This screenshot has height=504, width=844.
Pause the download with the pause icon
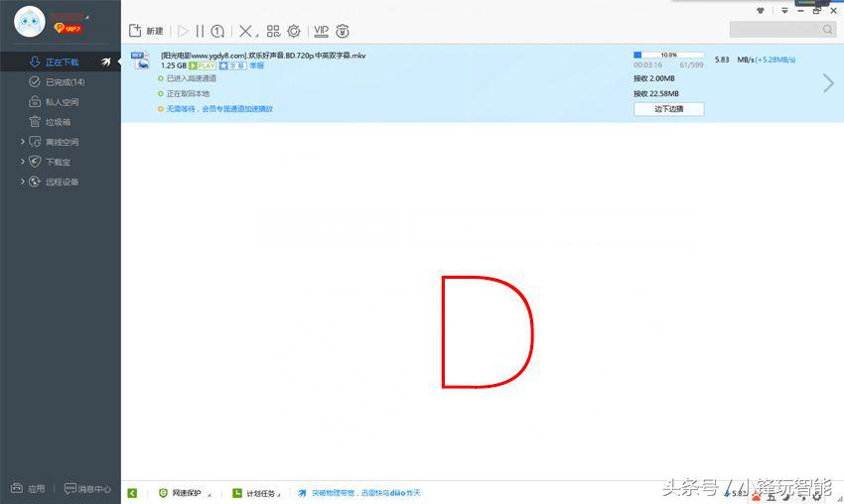200,31
